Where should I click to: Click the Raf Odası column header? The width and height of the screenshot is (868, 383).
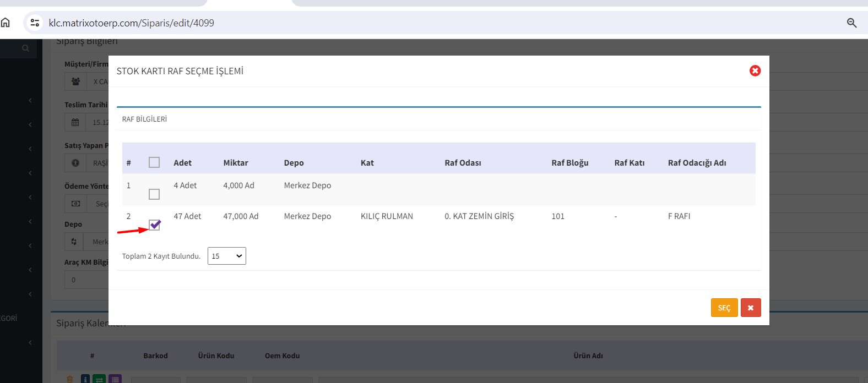463,163
